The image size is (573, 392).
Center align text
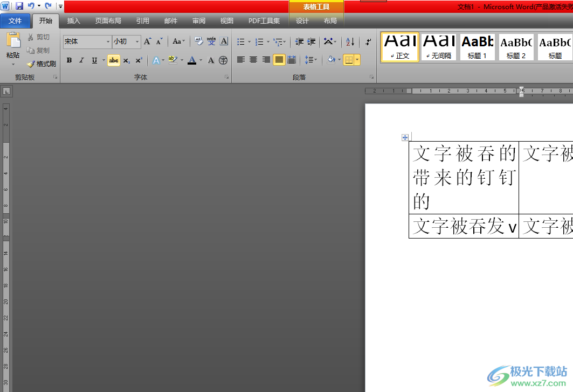tap(253, 59)
